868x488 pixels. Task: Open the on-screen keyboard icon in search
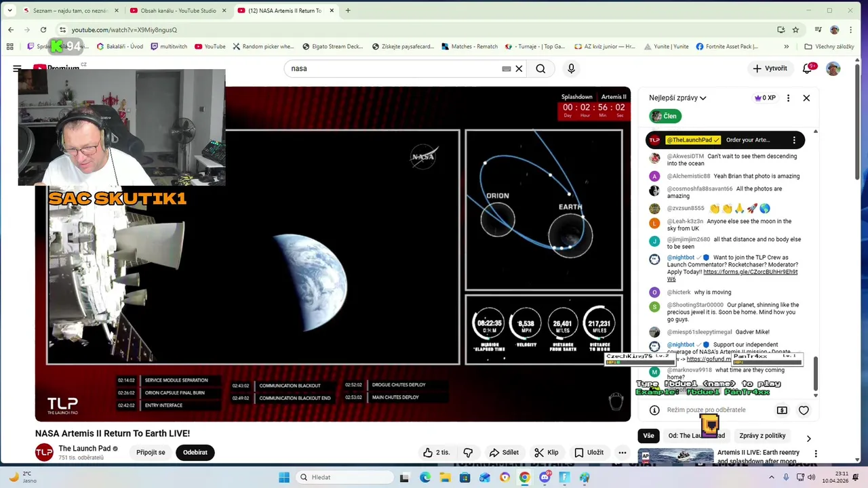click(506, 68)
